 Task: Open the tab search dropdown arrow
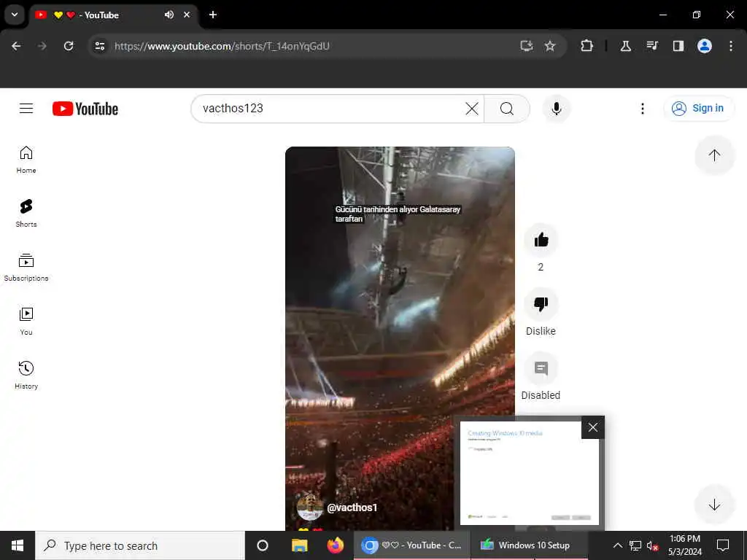(15, 15)
